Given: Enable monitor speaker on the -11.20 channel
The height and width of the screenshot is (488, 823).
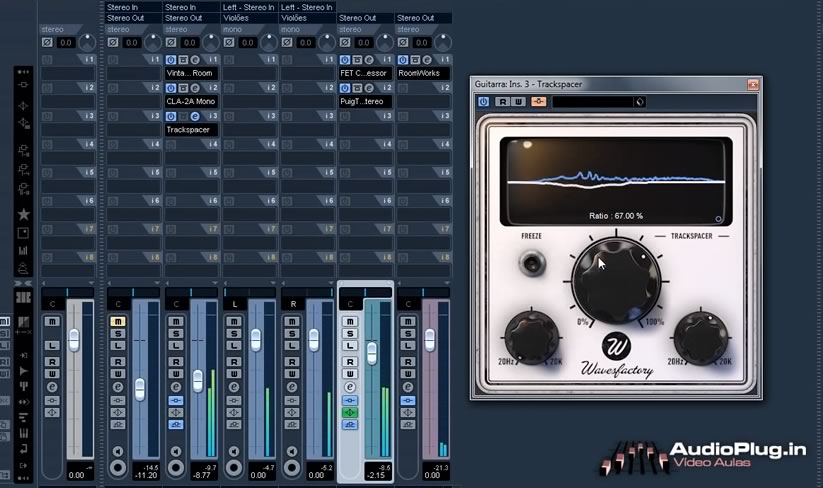Looking at the screenshot, I should pyautogui.click(x=118, y=451).
